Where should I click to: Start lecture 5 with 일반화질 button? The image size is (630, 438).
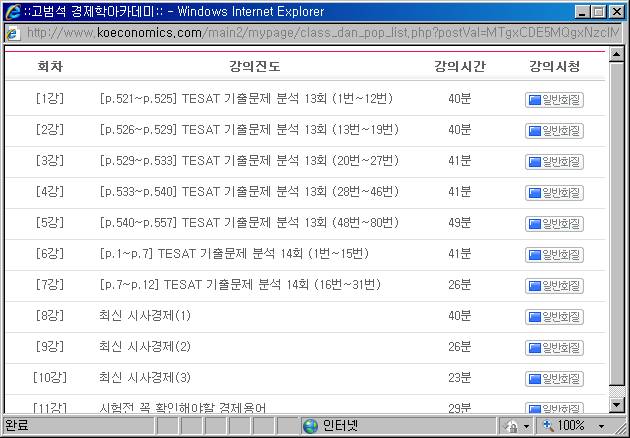pos(554,223)
